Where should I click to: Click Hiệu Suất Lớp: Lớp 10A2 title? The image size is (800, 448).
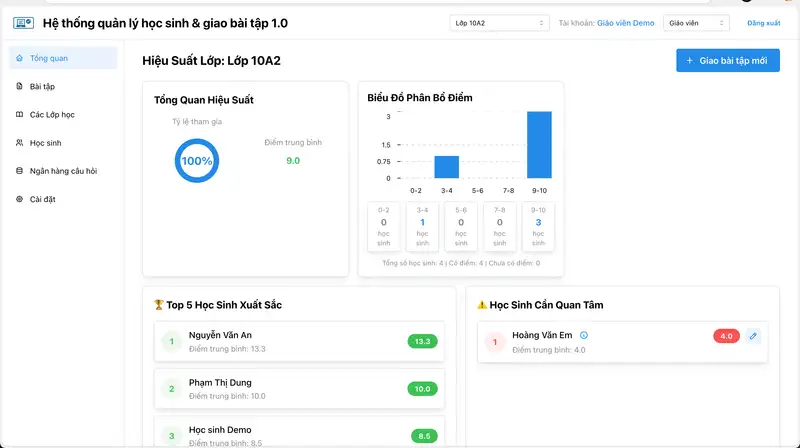point(211,61)
